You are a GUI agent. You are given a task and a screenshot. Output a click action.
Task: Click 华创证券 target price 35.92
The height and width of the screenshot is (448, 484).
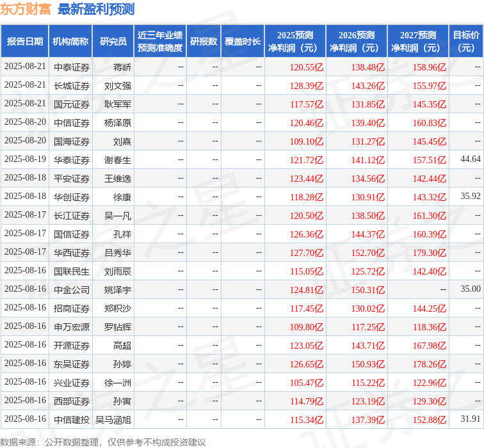tap(470, 196)
